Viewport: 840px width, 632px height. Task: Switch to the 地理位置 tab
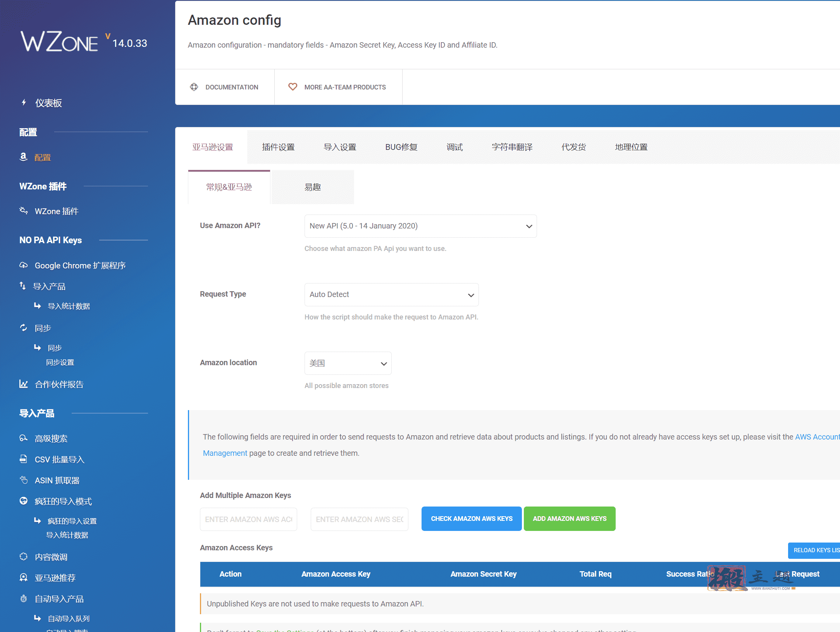tap(631, 147)
